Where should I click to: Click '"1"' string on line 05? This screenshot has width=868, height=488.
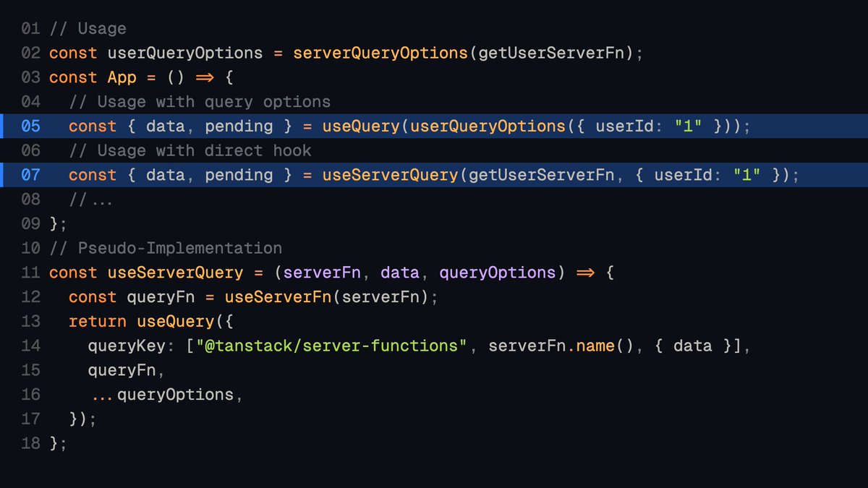click(x=688, y=127)
